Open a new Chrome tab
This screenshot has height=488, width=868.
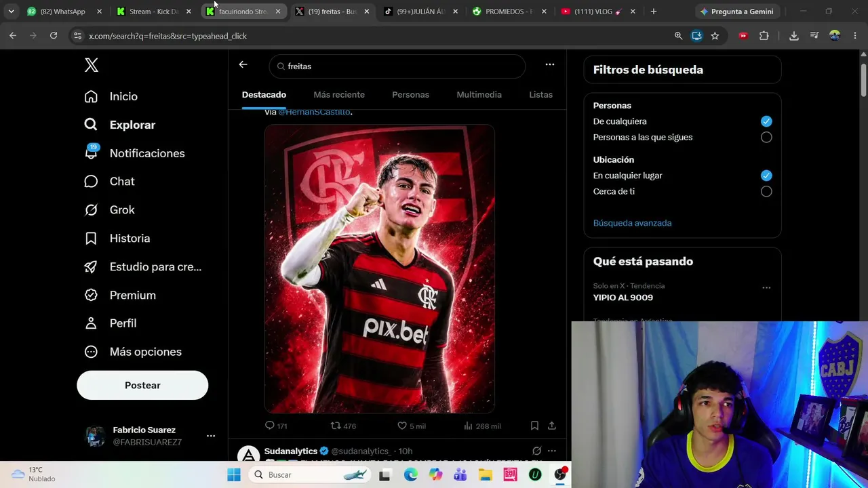[x=654, y=12]
